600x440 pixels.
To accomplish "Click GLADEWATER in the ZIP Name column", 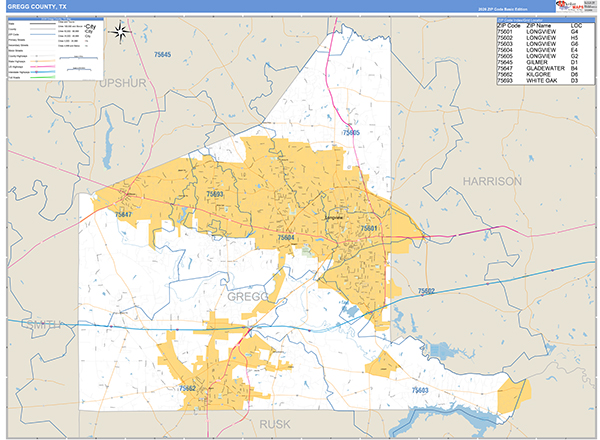I will pos(545,68).
